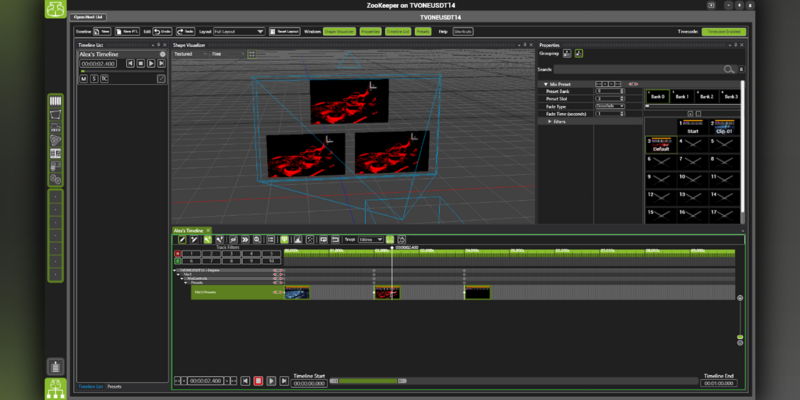The image size is (800, 400).
Task: Open the Snap 100ms dropdown
Action: coord(370,239)
